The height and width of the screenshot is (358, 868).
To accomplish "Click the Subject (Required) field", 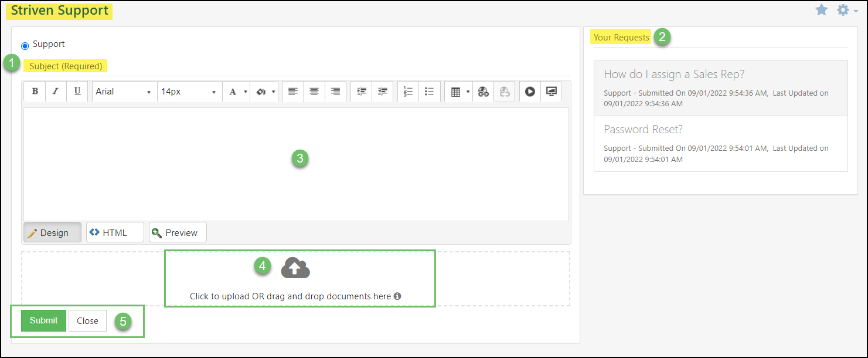I will [x=296, y=66].
